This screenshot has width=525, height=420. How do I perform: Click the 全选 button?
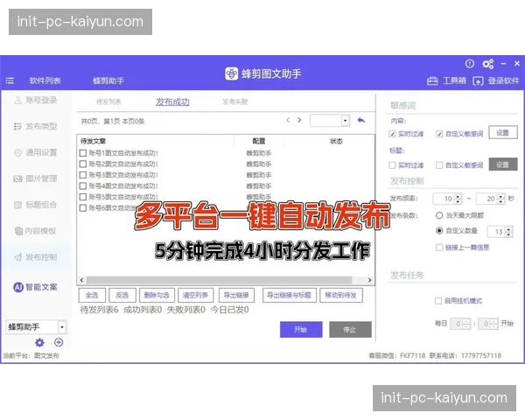[92, 295]
